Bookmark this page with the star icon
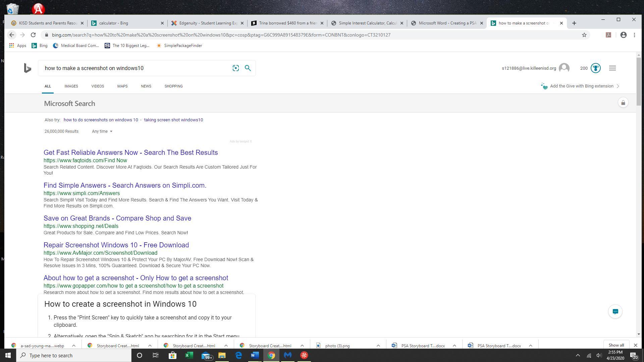 (584, 35)
